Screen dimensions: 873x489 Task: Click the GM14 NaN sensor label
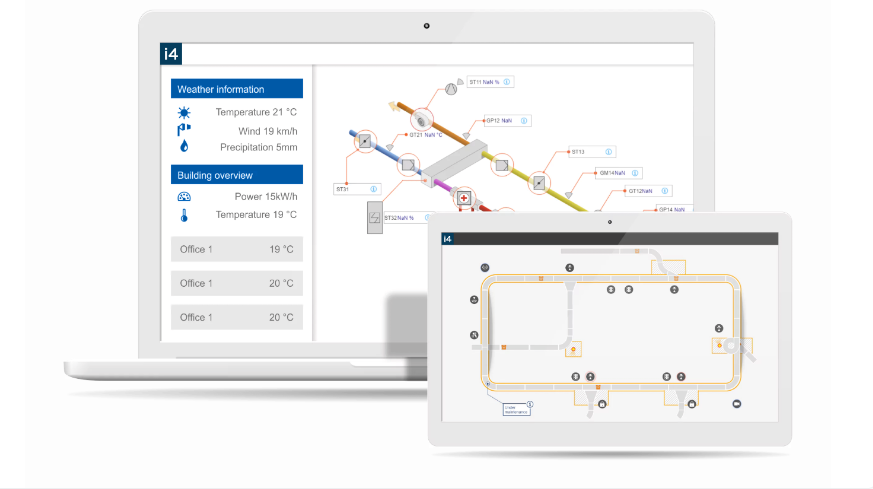click(x=619, y=173)
